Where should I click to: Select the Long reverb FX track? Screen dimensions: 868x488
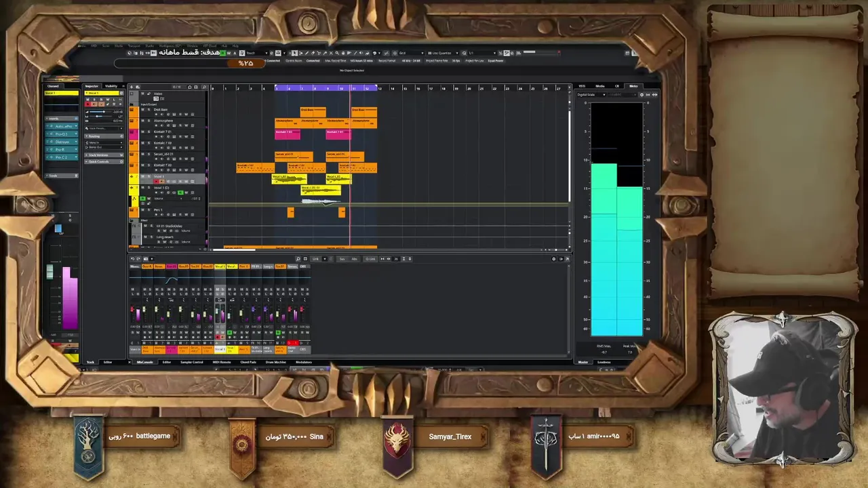[x=167, y=237]
